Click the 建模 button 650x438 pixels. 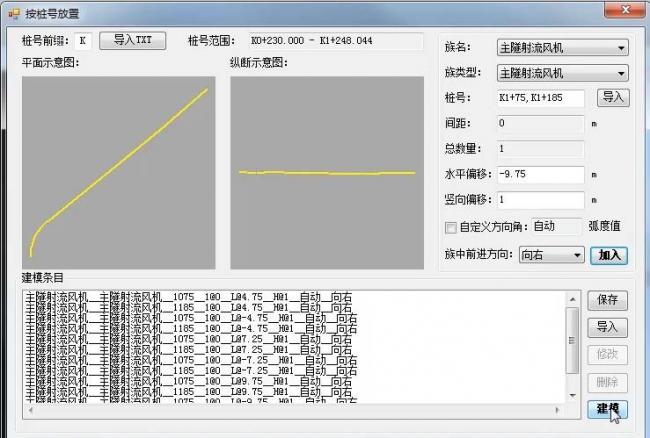607,408
